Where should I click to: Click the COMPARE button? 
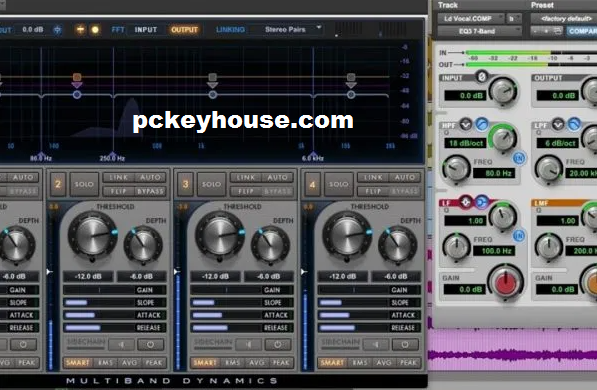583,31
